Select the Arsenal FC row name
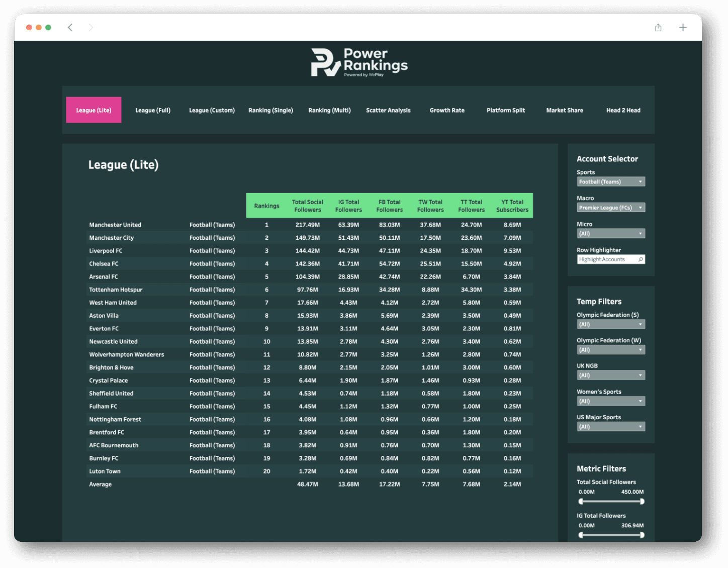This screenshot has width=728, height=568. pyautogui.click(x=104, y=277)
